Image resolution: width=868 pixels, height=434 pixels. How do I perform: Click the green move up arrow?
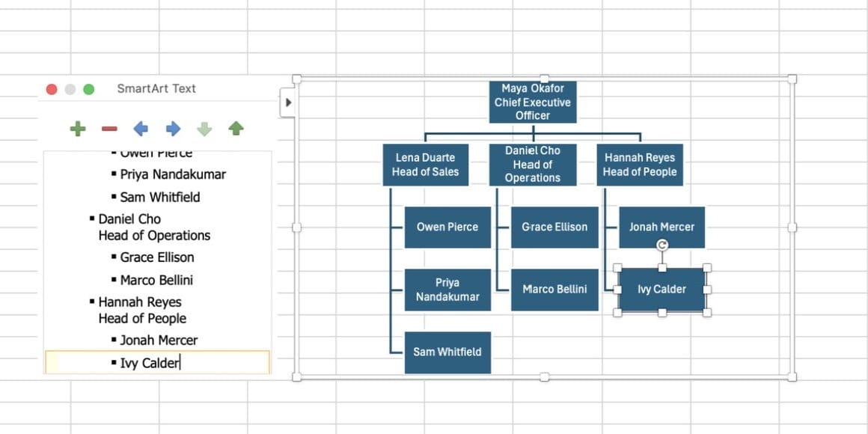pos(236,129)
